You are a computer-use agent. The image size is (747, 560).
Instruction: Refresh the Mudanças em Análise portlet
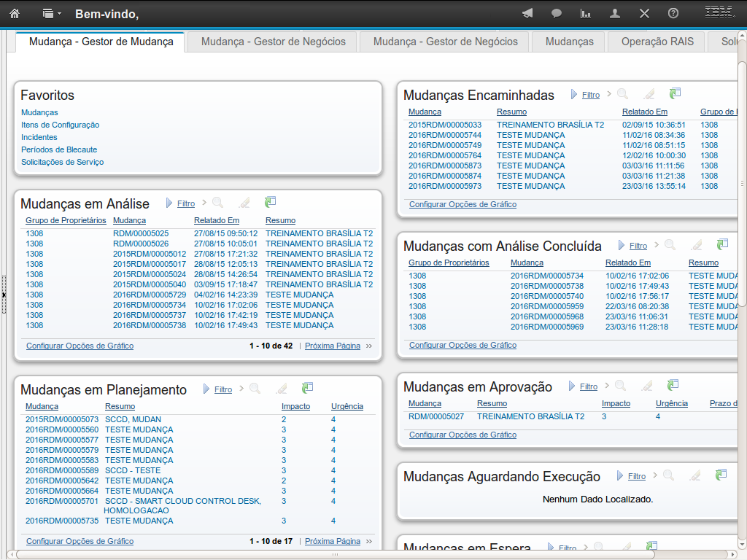(271, 203)
